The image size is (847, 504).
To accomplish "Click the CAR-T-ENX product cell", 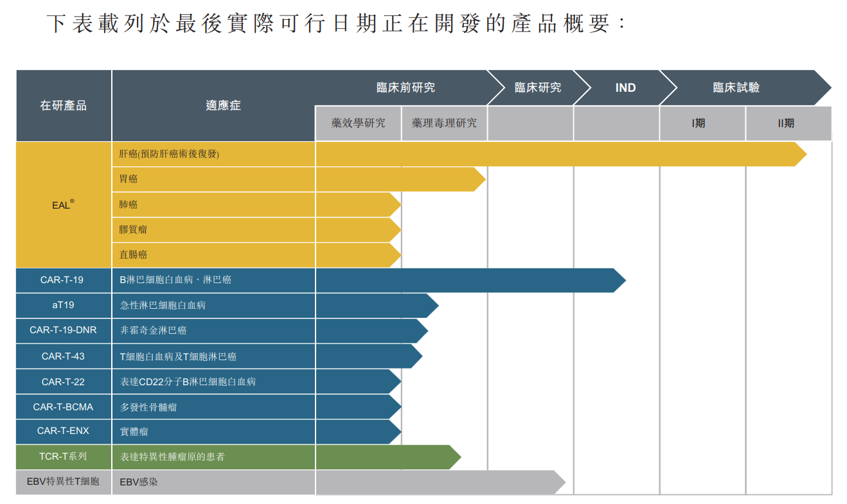I will (x=64, y=431).
